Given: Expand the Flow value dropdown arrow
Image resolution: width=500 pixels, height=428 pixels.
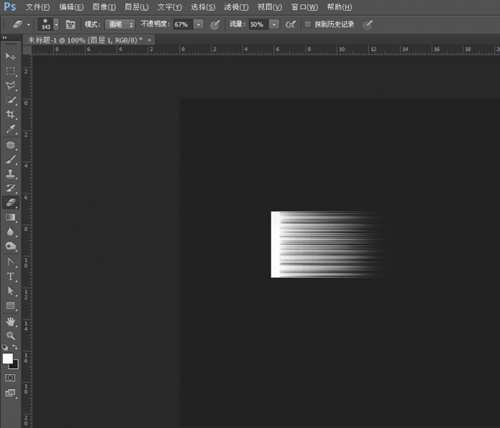Looking at the screenshot, I should [x=274, y=24].
